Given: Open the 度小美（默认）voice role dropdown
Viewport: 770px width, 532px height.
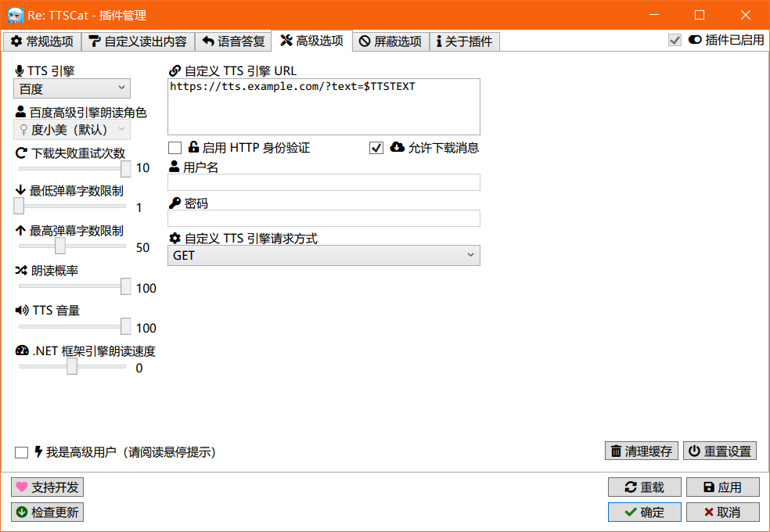Looking at the screenshot, I should pyautogui.click(x=72, y=130).
